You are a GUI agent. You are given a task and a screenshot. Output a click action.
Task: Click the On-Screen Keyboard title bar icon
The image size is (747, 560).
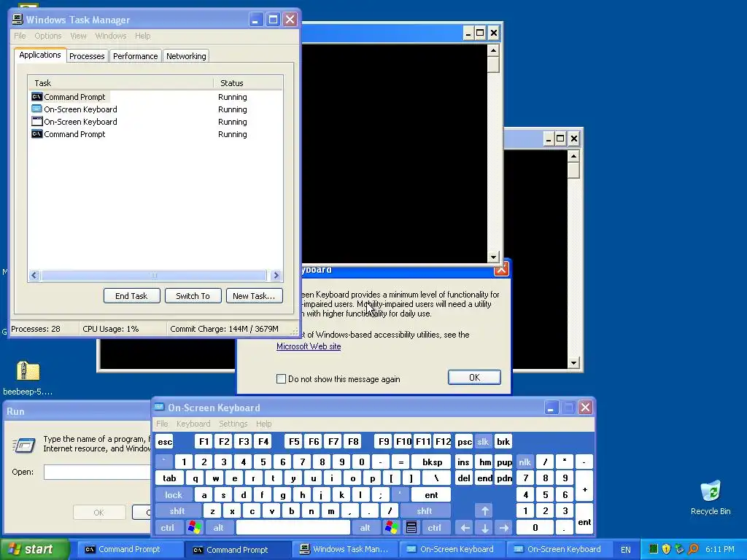pos(160,408)
